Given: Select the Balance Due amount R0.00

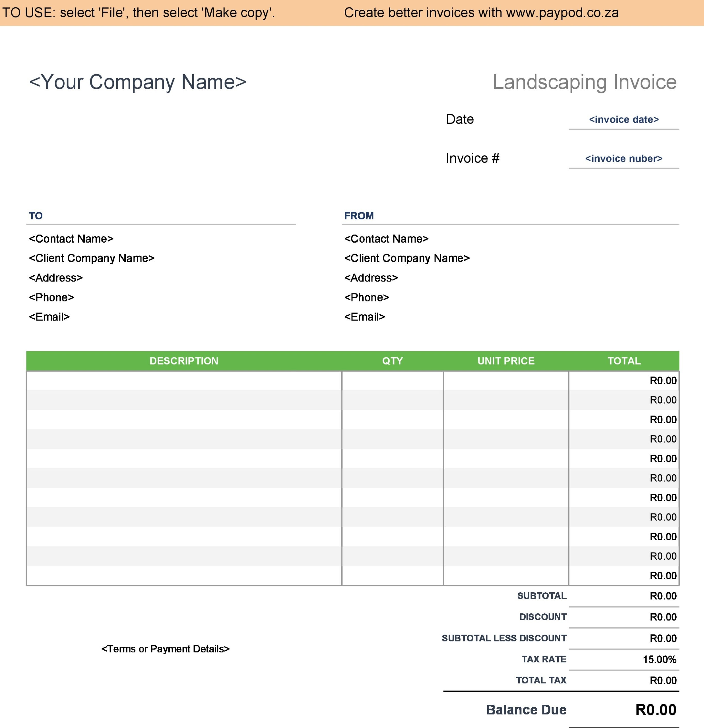Looking at the screenshot, I should pyautogui.click(x=656, y=710).
